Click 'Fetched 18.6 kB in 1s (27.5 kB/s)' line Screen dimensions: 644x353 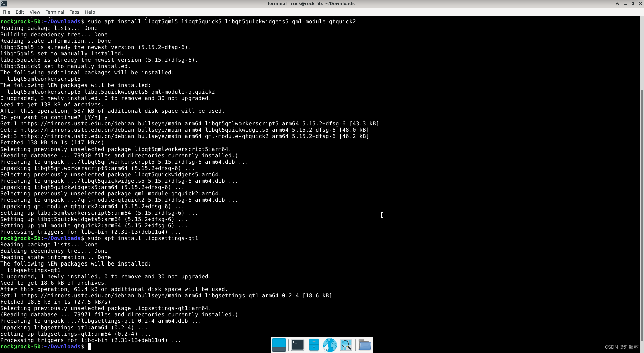click(x=56, y=302)
